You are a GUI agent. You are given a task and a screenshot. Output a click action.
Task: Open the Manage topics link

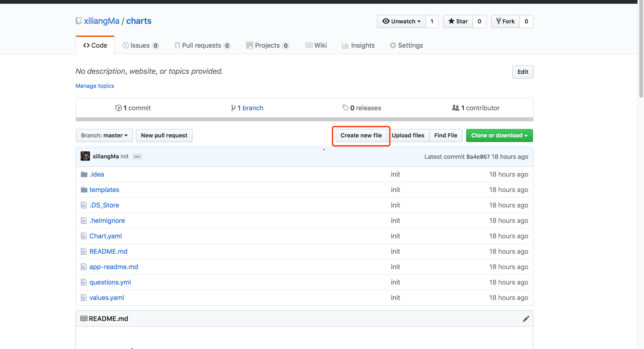pos(95,86)
